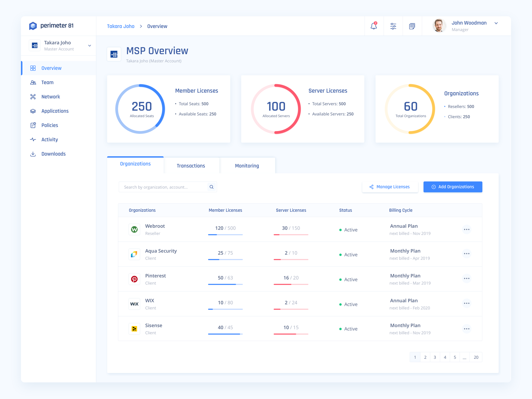Viewport: 532px width, 399px height.
Task: Select the Network section in the sidebar
Action: [51, 96]
